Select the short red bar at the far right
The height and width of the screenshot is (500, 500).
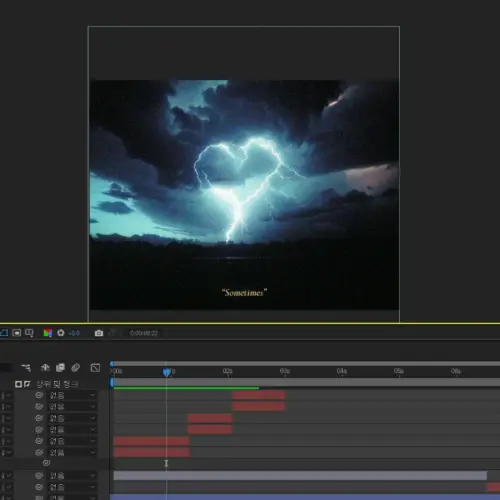pyautogui.click(x=493, y=487)
